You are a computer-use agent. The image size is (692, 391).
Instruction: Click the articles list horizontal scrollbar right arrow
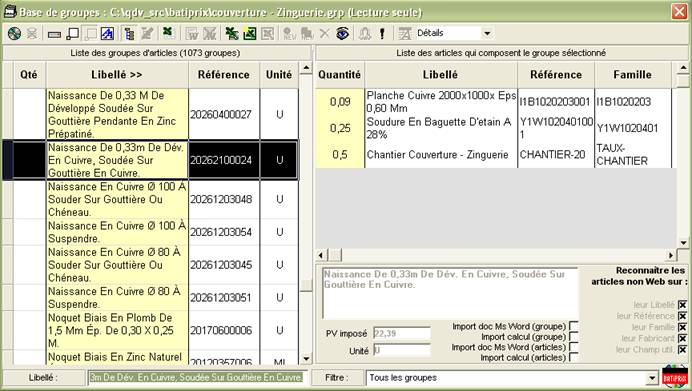(671, 255)
